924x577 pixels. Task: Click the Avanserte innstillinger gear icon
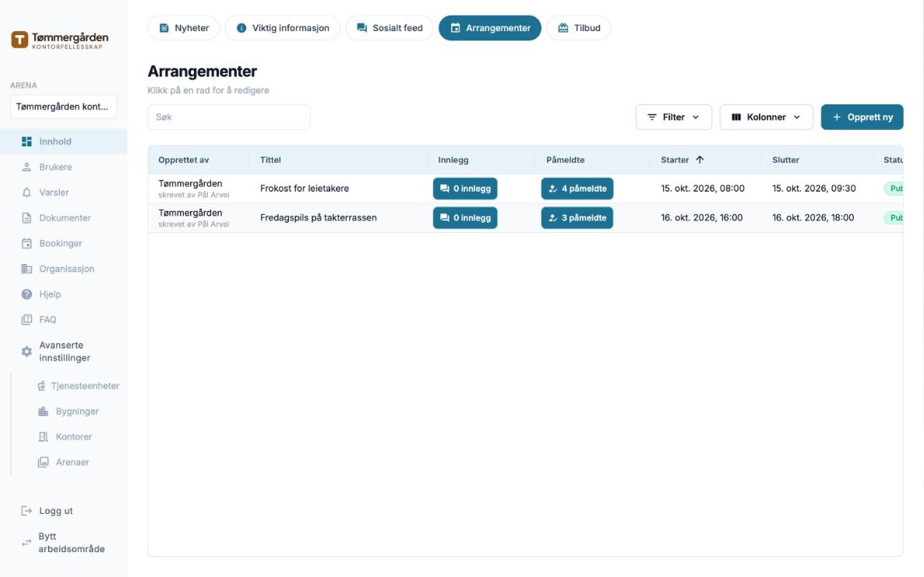[26, 351]
